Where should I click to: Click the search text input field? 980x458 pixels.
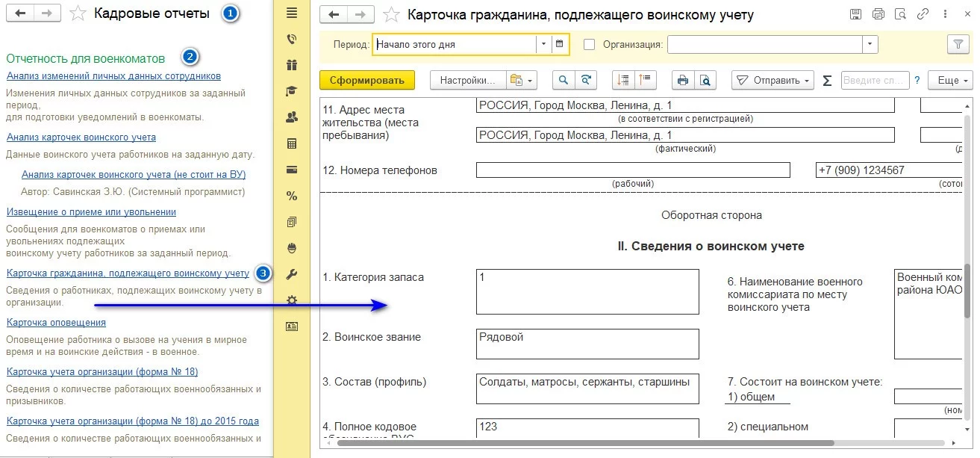click(874, 81)
